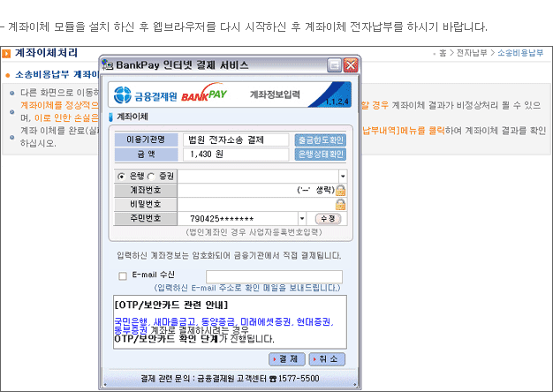Click the 은행상태확인 button

[x=321, y=155]
